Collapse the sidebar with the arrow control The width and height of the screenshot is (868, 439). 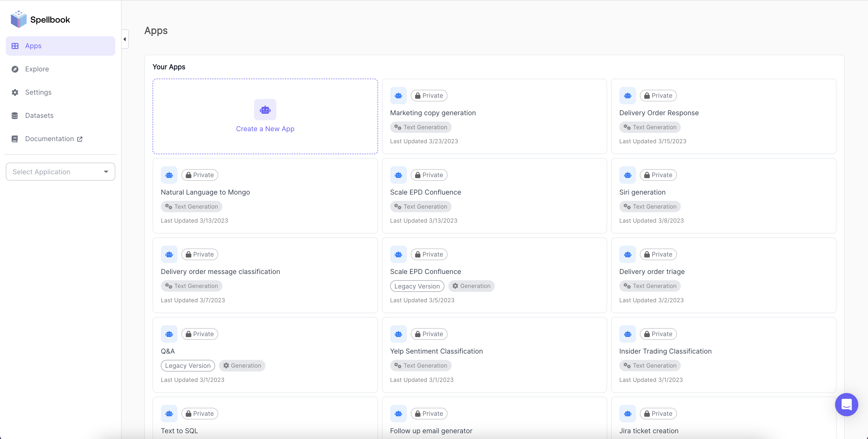[125, 39]
